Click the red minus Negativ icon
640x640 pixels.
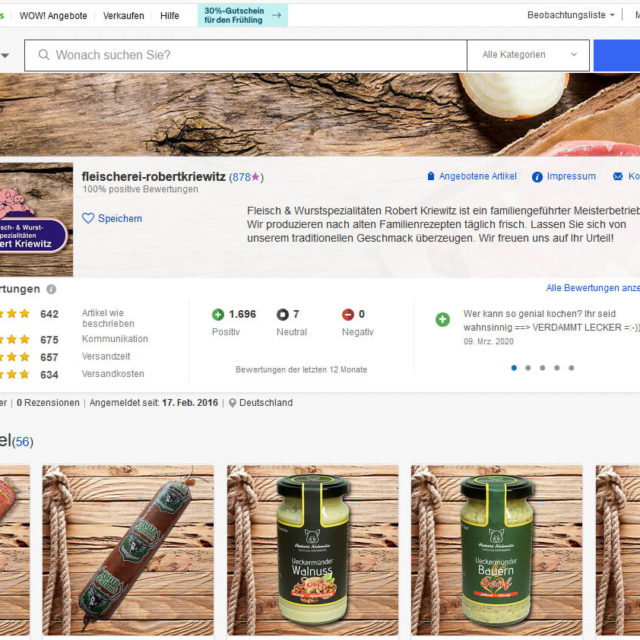click(348, 315)
